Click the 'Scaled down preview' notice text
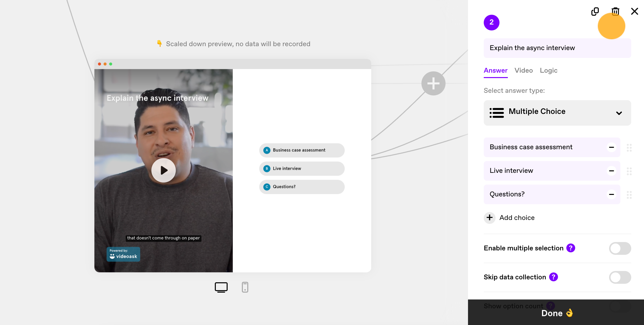The height and width of the screenshot is (325, 644). (238, 44)
